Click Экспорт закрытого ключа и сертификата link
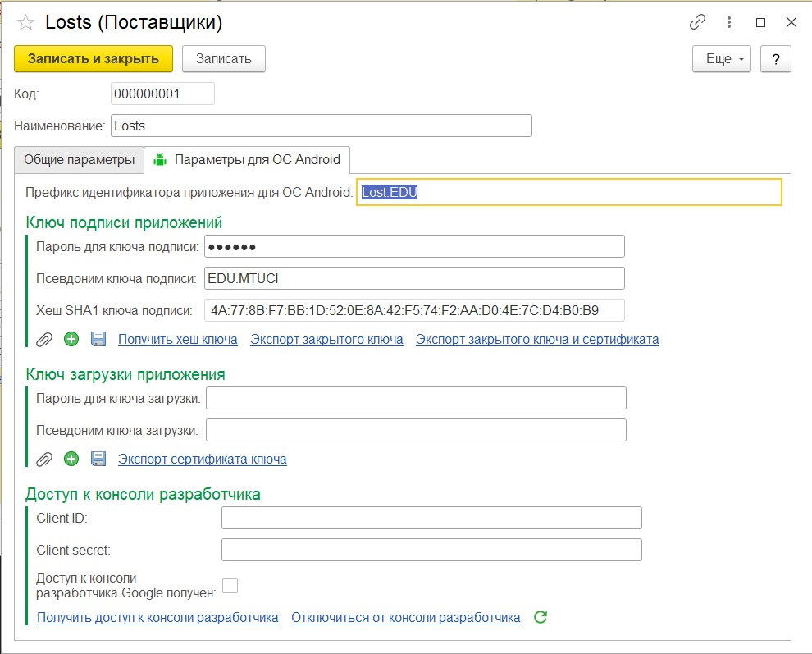This screenshot has height=654, width=812. click(537, 340)
